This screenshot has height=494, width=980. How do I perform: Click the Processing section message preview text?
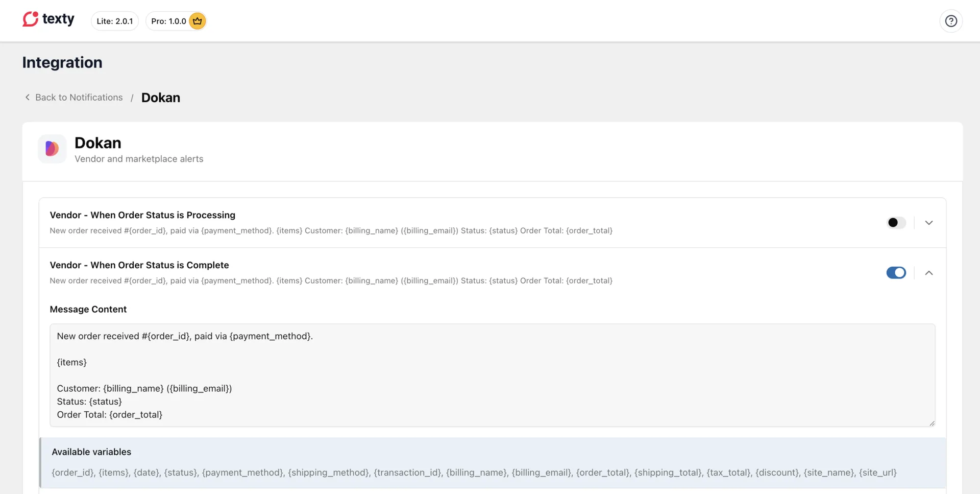point(331,230)
